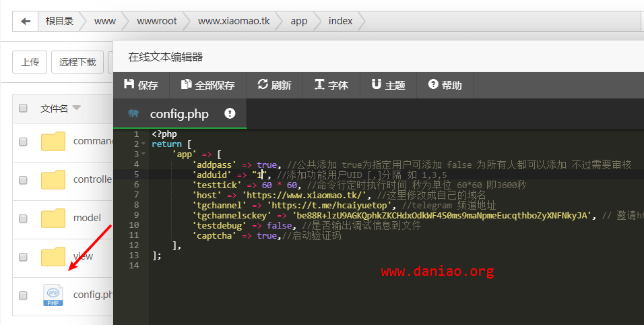Click the 帮助 help toolbar label
The image size is (644, 325).
coord(452,85)
